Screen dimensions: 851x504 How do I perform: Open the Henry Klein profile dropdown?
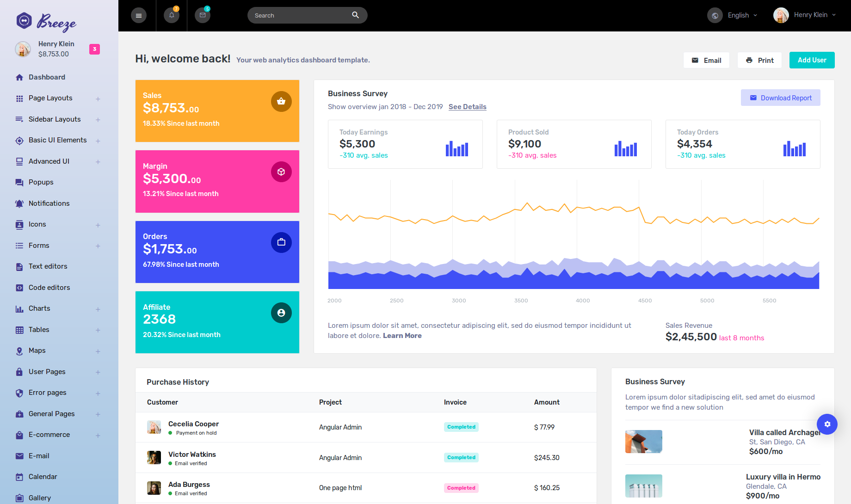coord(815,15)
